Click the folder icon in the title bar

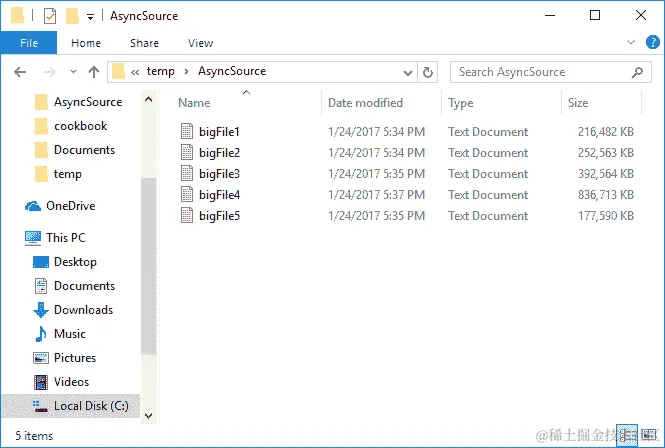pyautogui.click(x=17, y=16)
